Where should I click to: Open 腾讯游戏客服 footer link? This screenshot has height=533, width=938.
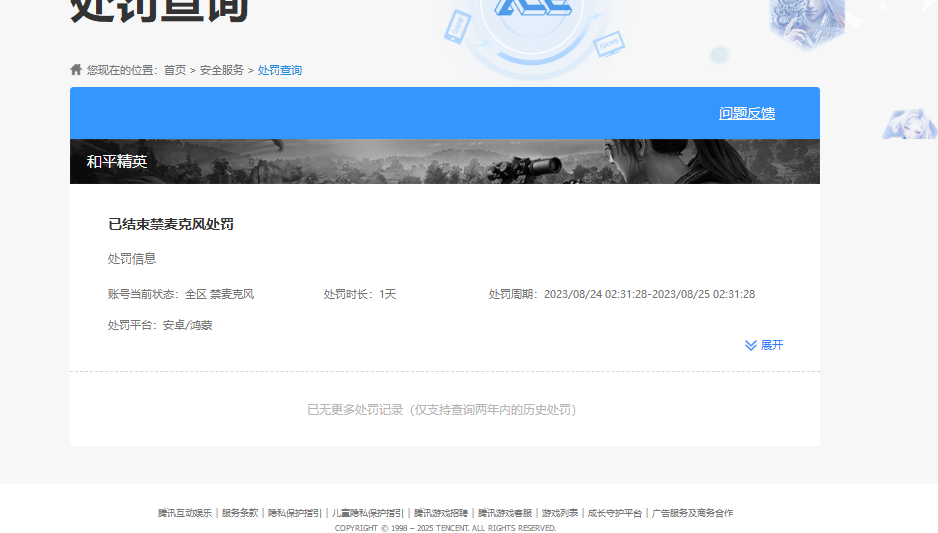pyautogui.click(x=505, y=513)
